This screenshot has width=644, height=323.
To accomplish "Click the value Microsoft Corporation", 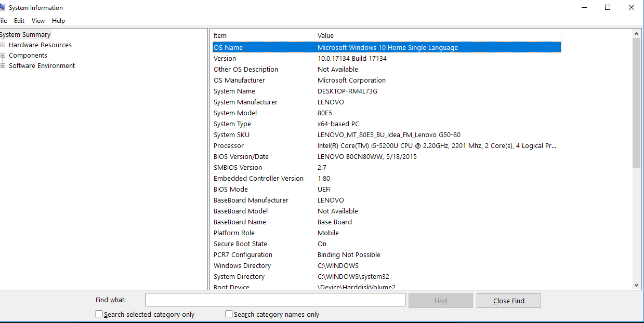I will click(351, 80).
